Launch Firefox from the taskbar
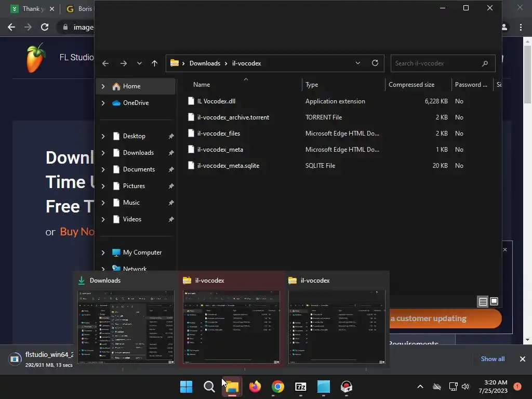Image resolution: width=532 pixels, height=399 pixels. 255,387
